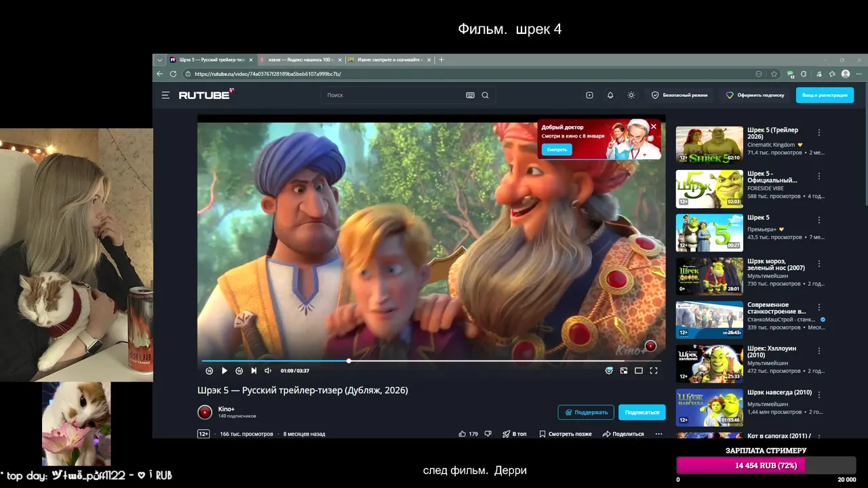Open options for Премьера+ Шрэк 5 video
This screenshot has height=488, width=868.
pyautogui.click(x=819, y=220)
